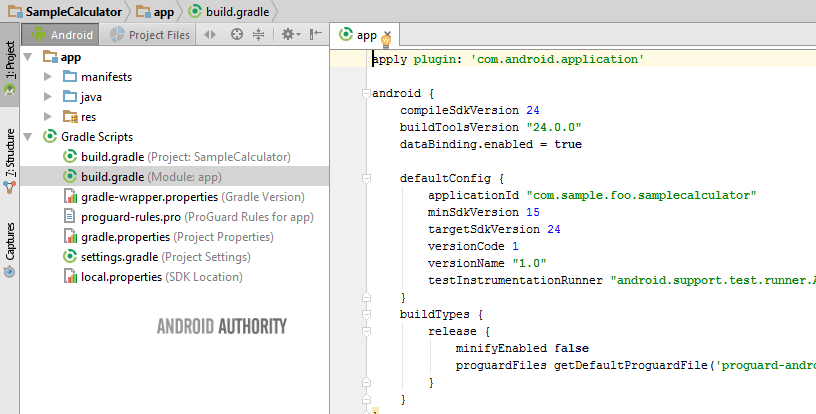Click the scroll tabs arrows icon

pyautogui.click(x=210, y=35)
